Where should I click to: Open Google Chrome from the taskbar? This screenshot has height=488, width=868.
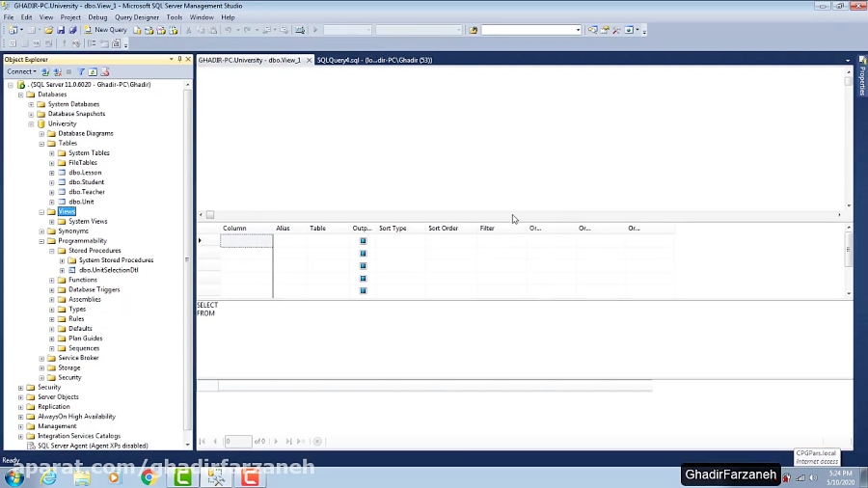click(148, 476)
